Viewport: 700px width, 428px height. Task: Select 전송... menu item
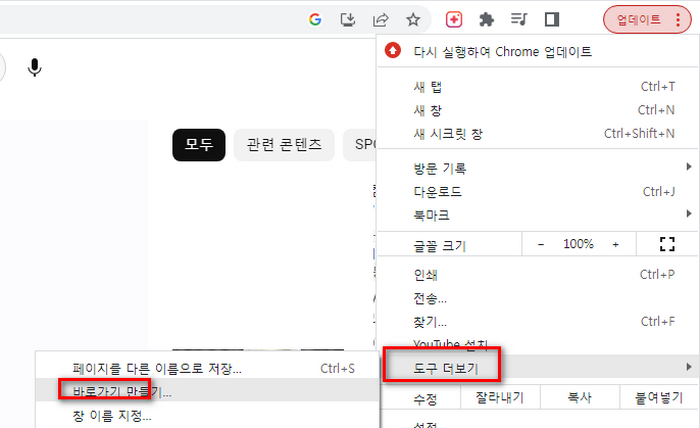[x=538, y=298]
